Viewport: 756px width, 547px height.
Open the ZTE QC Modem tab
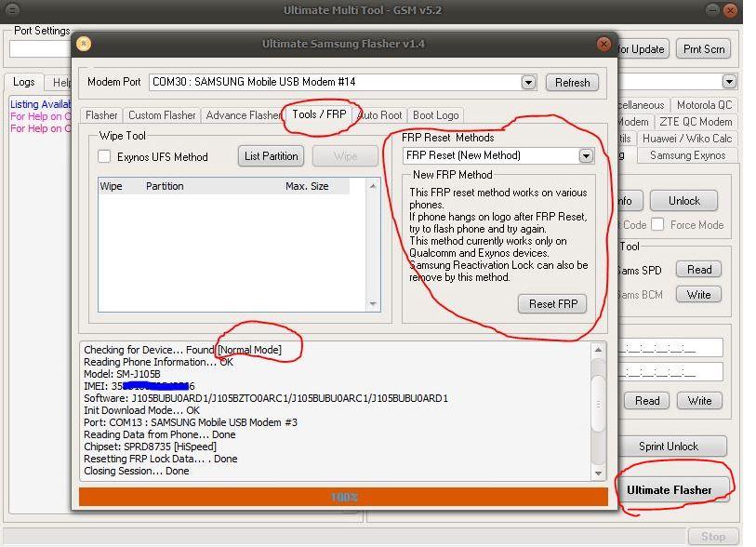click(696, 122)
